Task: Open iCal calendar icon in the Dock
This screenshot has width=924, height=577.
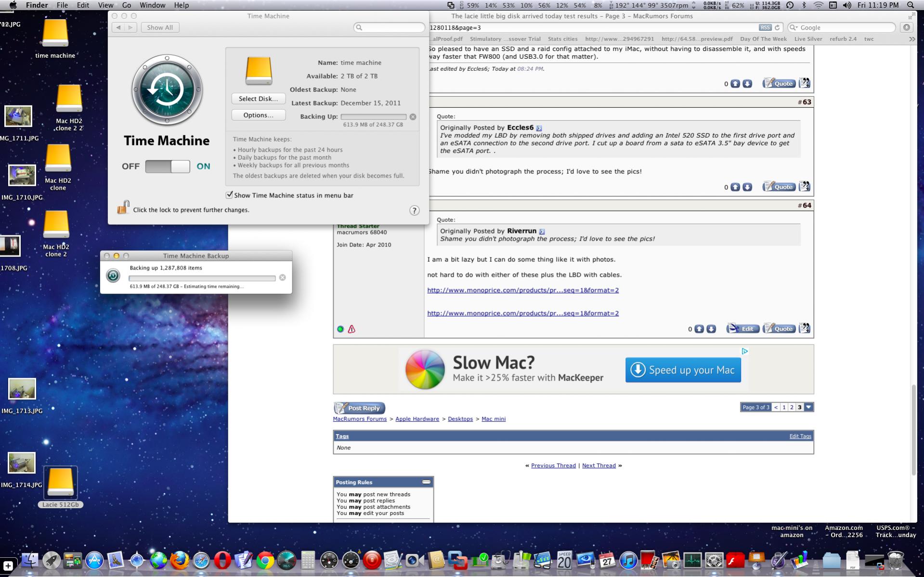Action: (x=607, y=560)
